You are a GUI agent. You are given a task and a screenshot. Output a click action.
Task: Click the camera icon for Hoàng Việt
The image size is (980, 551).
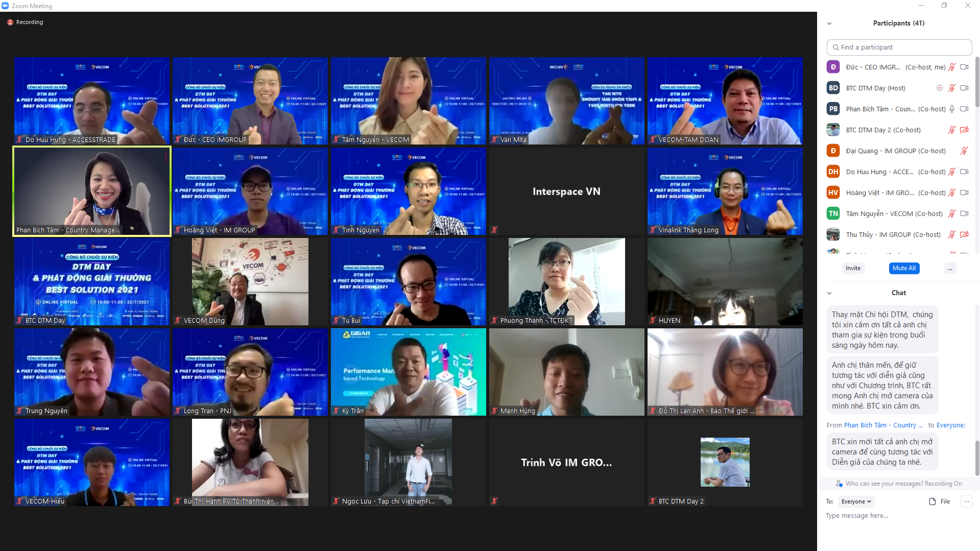pos(964,193)
